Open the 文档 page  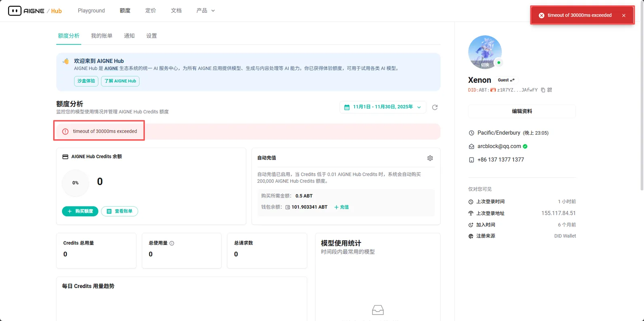coord(176,11)
